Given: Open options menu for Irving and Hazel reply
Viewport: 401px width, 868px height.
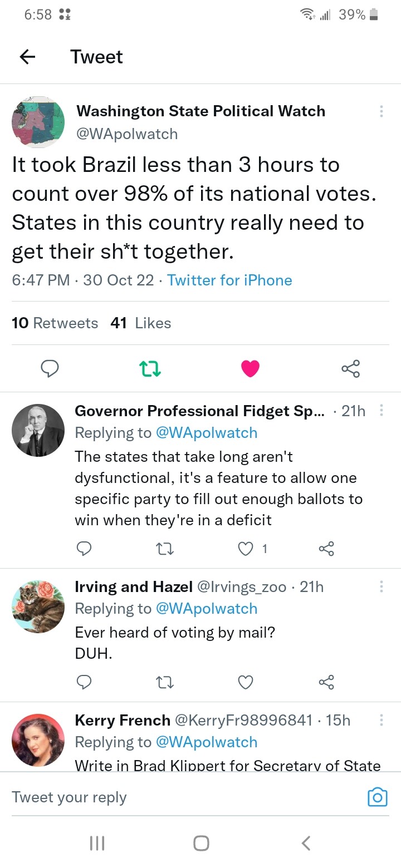Looking at the screenshot, I should coord(382,586).
